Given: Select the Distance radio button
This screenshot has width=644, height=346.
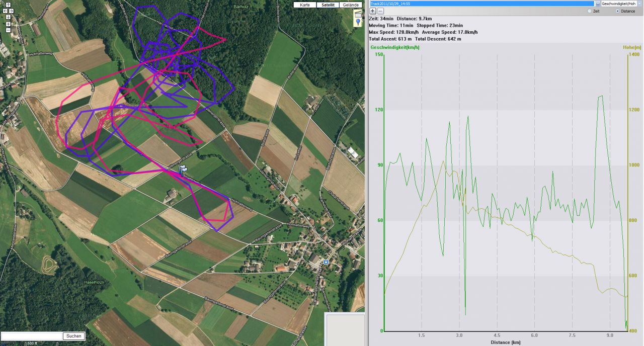Looking at the screenshot, I should tap(618, 11).
